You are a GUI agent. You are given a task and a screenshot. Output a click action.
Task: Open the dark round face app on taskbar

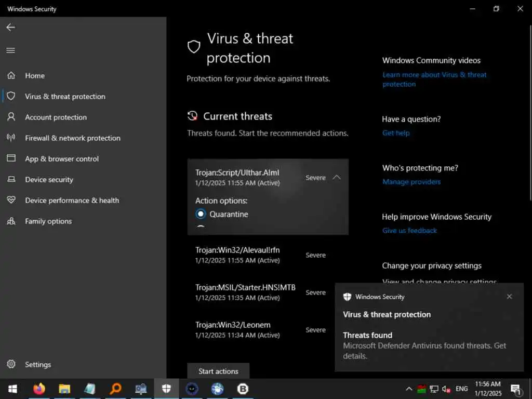click(x=192, y=389)
